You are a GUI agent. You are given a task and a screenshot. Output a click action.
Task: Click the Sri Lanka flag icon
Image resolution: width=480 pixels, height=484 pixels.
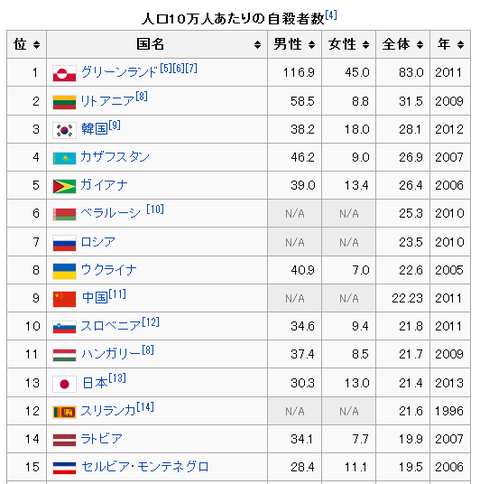64,412
